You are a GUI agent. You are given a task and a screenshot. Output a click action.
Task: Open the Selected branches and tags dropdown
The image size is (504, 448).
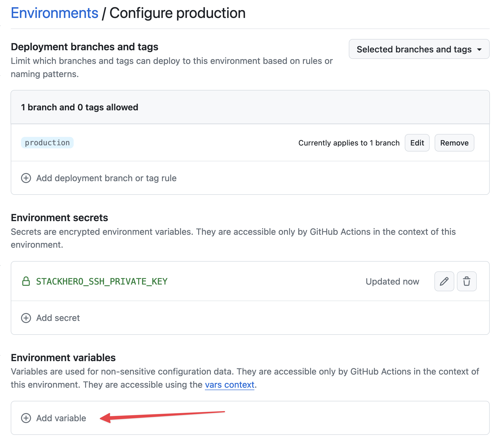(x=419, y=49)
